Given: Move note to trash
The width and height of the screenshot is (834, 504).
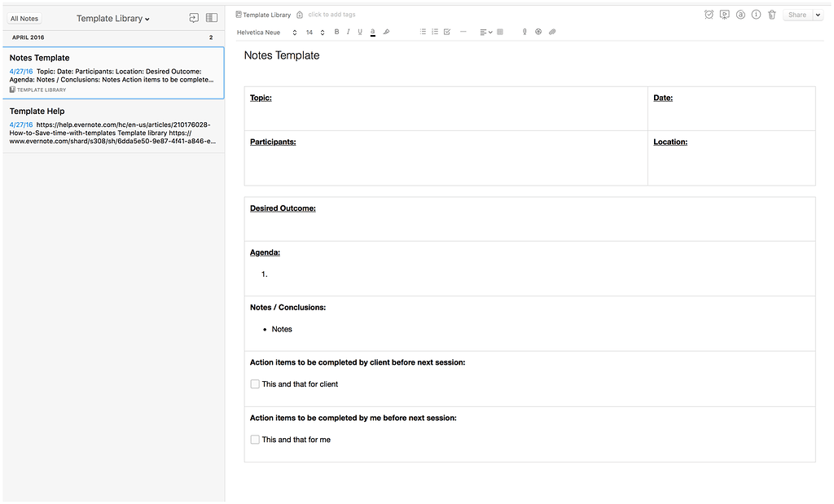Looking at the screenshot, I should [772, 15].
